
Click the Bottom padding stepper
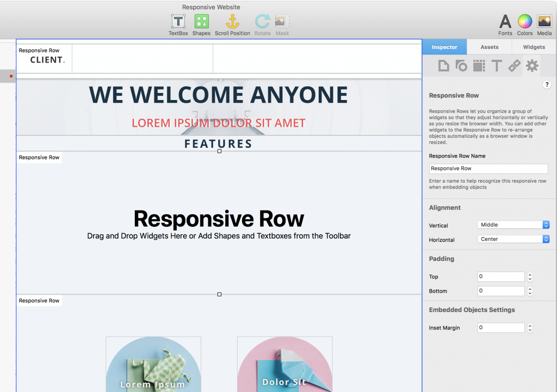530,291
